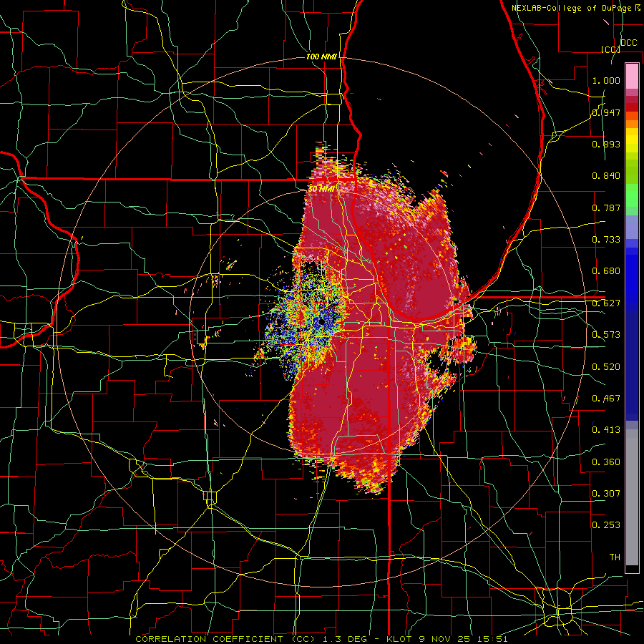The width and height of the screenshot is (644, 644).
Task: Click the 0.947 color scale value
Action: click(x=606, y=112)
